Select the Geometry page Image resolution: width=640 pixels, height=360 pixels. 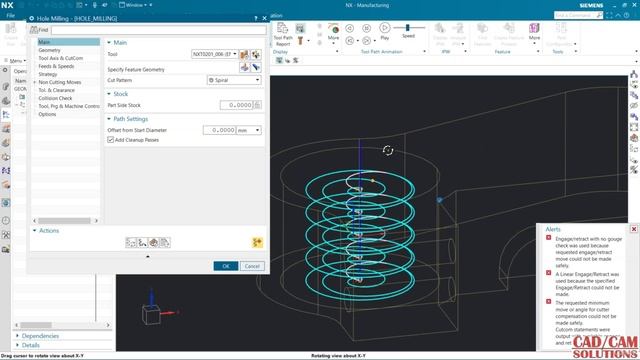(x=49, y=50)
